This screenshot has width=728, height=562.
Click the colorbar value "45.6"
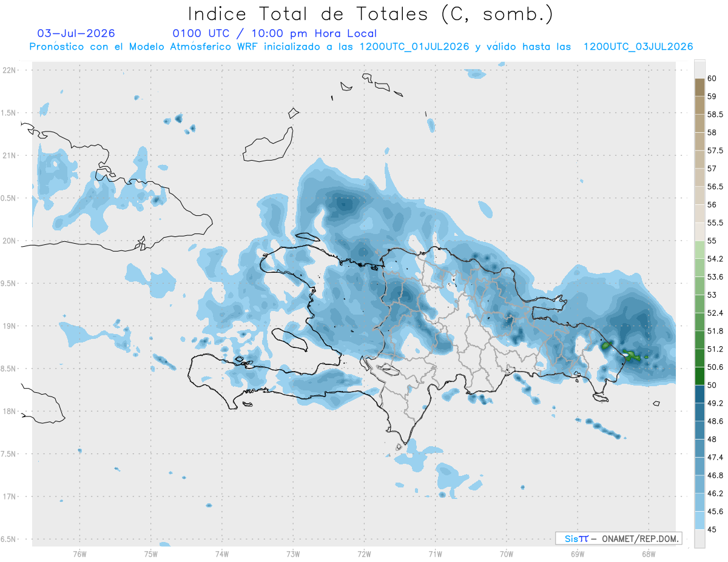715,512
